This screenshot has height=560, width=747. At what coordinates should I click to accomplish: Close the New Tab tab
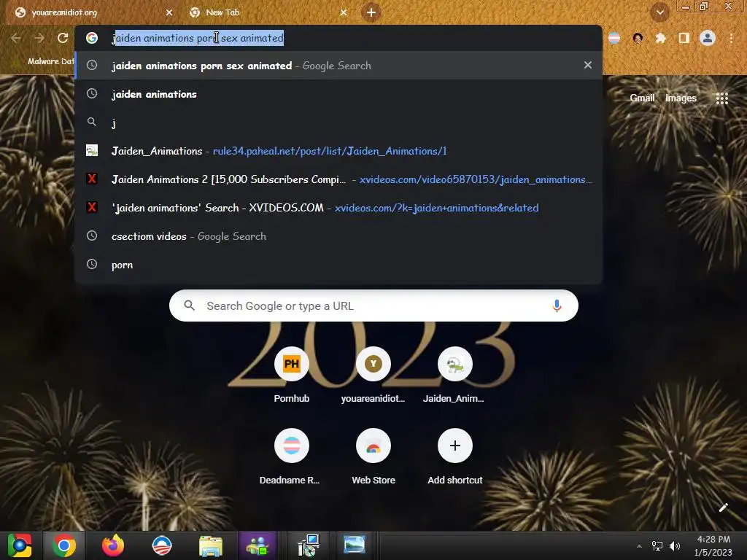(344, 12)
